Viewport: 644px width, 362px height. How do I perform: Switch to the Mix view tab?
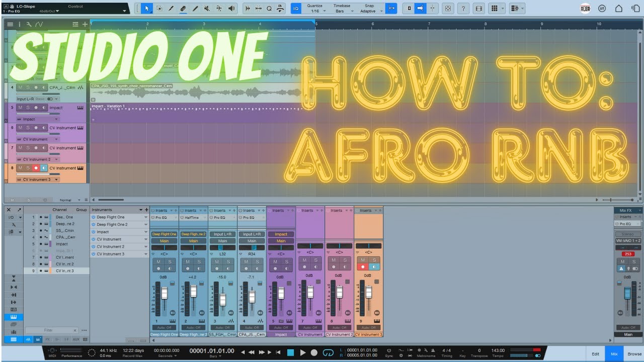click(x=614, y=354)
